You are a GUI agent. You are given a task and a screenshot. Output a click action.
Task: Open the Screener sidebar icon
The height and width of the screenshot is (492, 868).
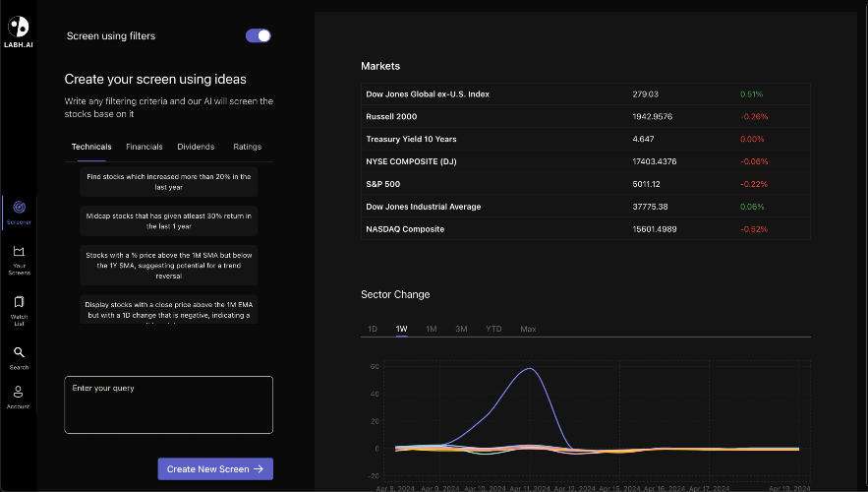19,207
